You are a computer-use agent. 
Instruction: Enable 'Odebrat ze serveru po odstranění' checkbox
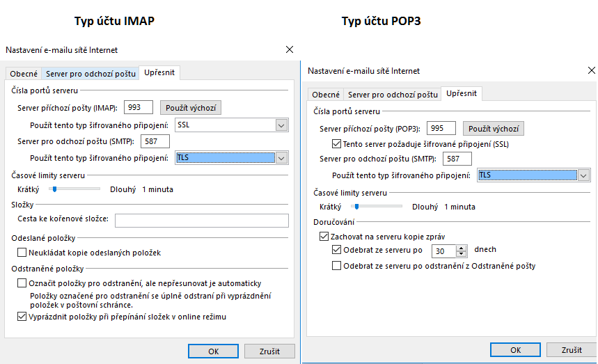[338, 265]
